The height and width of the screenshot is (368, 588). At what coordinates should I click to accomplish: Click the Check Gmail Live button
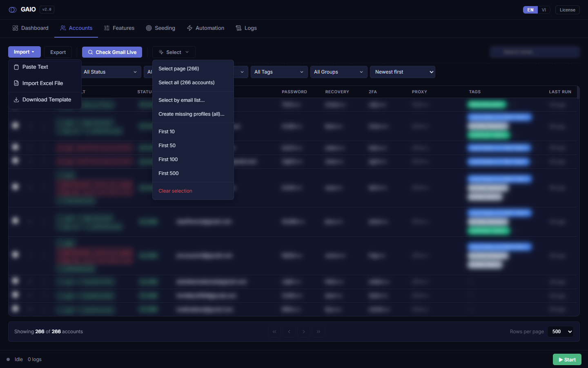112,52
